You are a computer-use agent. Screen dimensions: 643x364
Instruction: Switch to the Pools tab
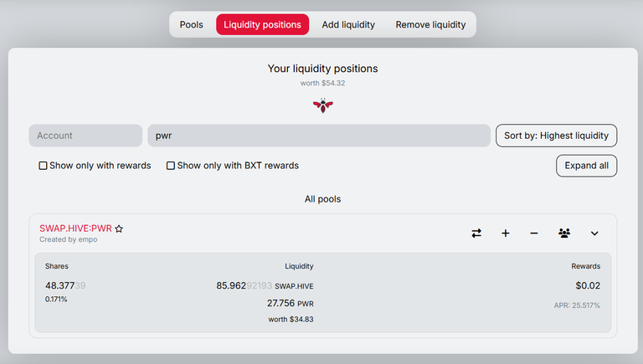[x=191, y=24]
